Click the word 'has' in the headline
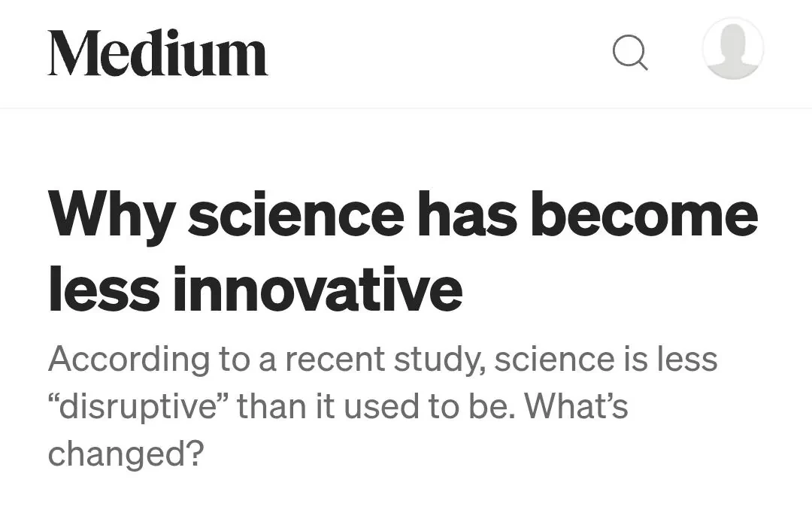 [467, 213]
